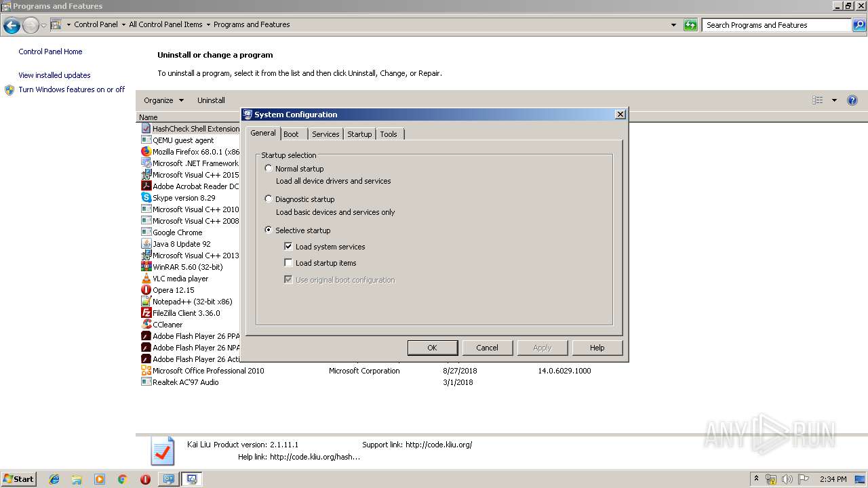Go back with the navigation arrow
The width and height of the screenshot is (868, 488).
pos(12,26)
